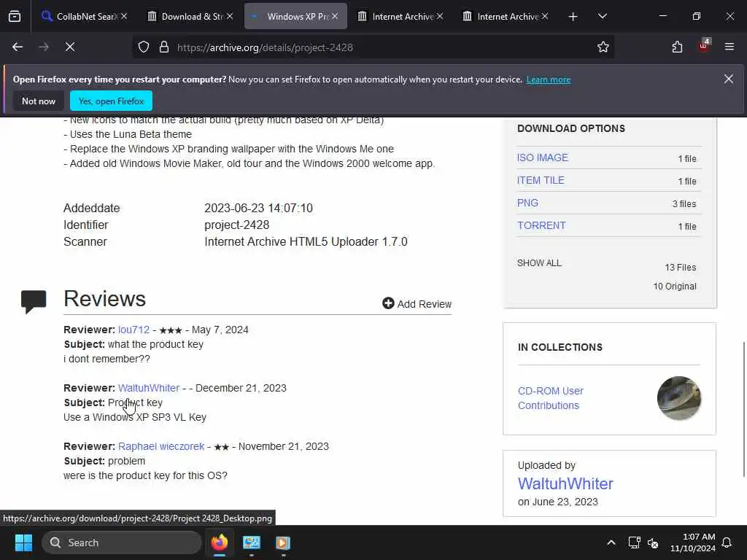This screenshot has height=560, width=747.
Task: Open the TORRENT download option
Action: [541, 226]
